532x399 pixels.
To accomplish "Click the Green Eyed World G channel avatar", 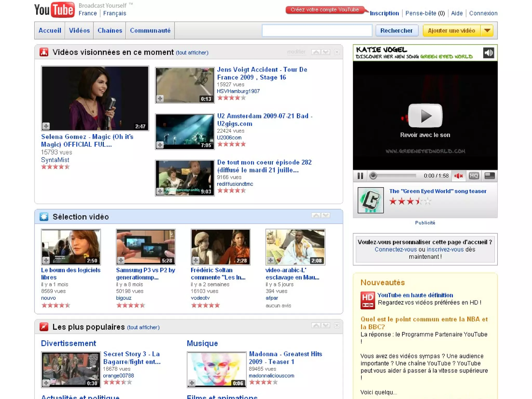I will [x=371, y=200].
